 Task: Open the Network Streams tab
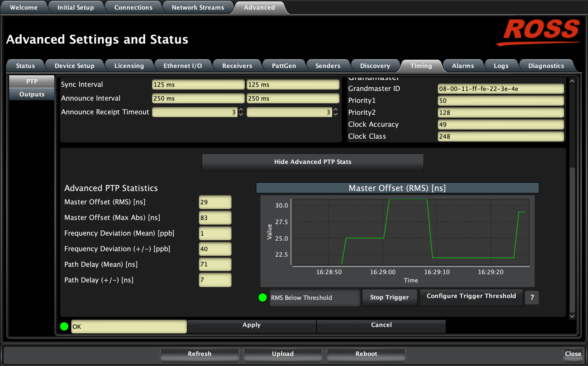tap(198, 8)
